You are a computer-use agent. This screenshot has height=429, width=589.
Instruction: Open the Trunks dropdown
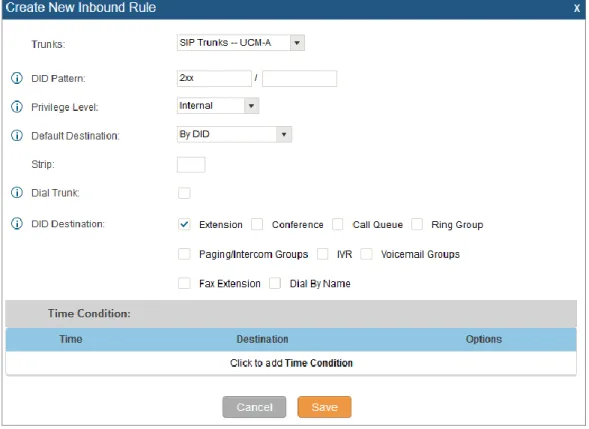coord(240,43)
